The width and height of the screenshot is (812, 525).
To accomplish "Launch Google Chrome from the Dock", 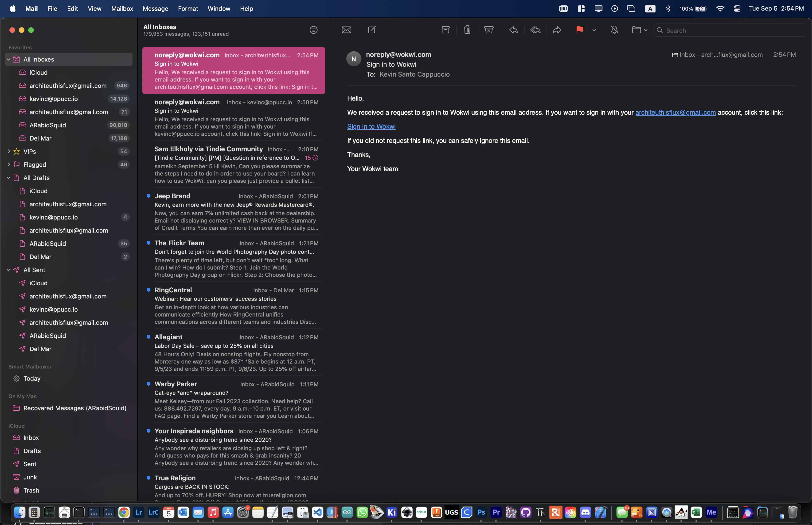I will (124, 512).
